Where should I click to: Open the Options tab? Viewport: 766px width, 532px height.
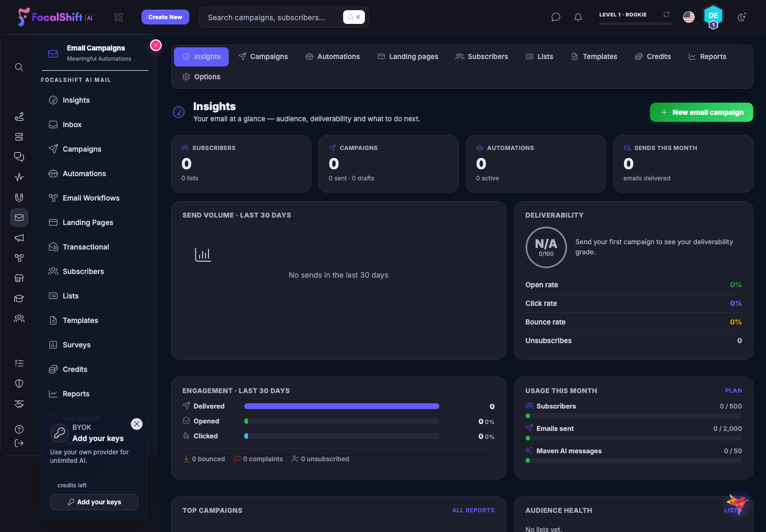(x=201, y=77)
